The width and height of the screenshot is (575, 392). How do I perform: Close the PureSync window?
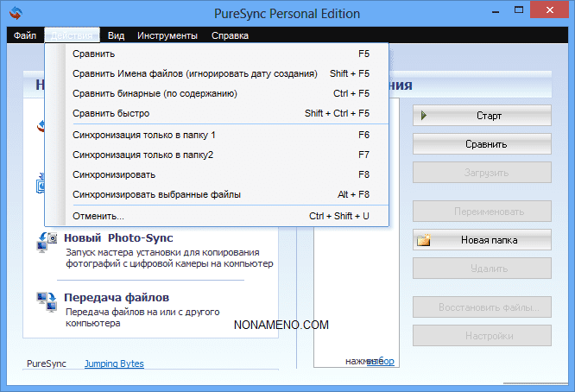[x=550, y=13]
